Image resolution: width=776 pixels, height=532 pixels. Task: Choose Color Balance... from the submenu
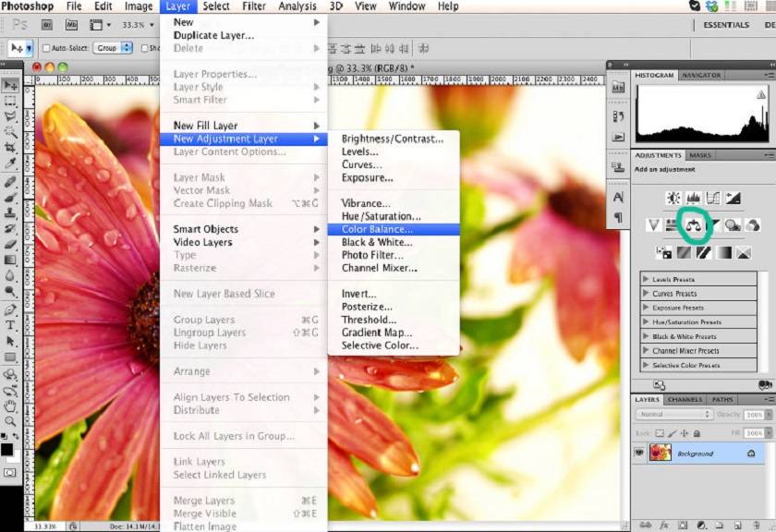click(x=377, y=229)
